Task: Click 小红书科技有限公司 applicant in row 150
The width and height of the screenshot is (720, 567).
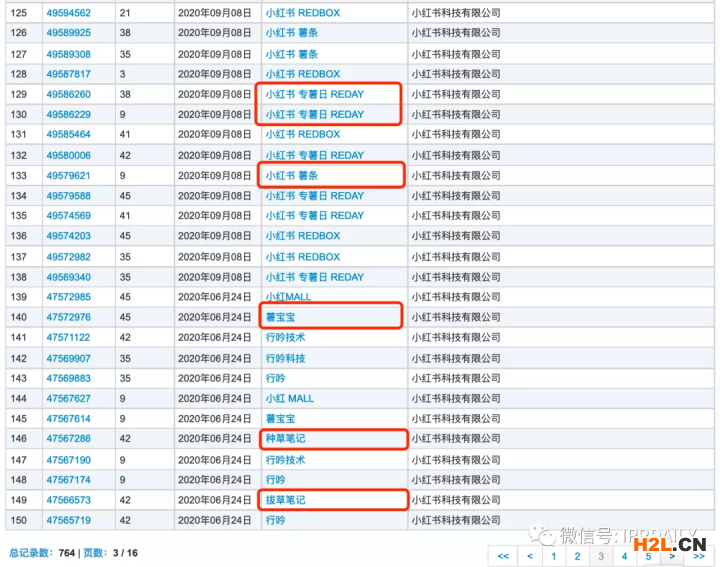Action: 456,520
